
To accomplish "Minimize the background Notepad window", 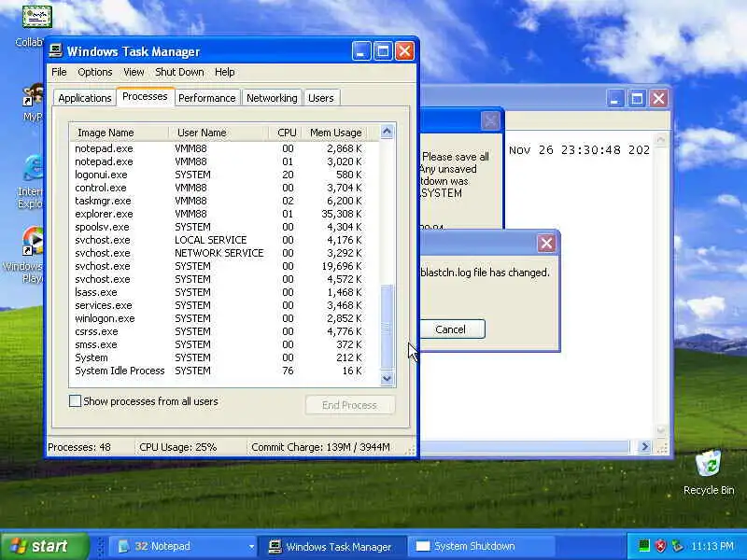I will (615, 99).
